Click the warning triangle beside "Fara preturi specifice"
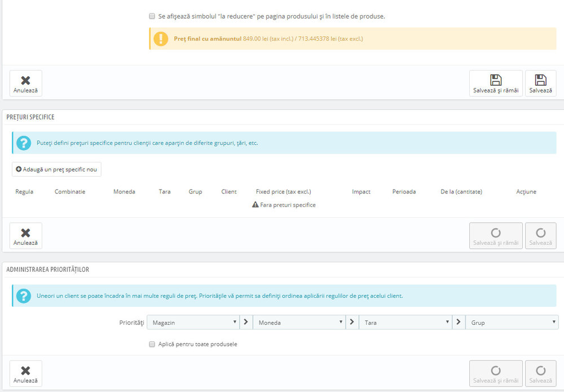The width and height of the screenshot is (564, 392). pos(255,205)
